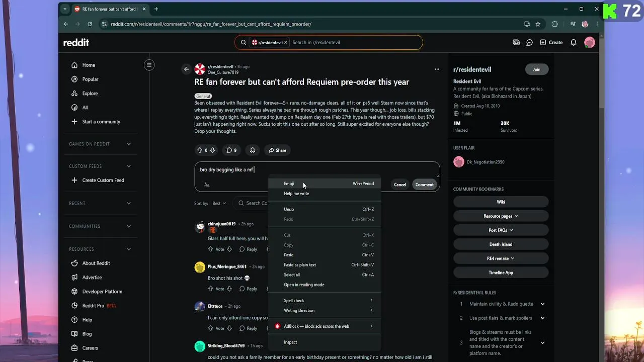Cancel the comment
Viewport: 644px width, 362px height.
point(400,185)
